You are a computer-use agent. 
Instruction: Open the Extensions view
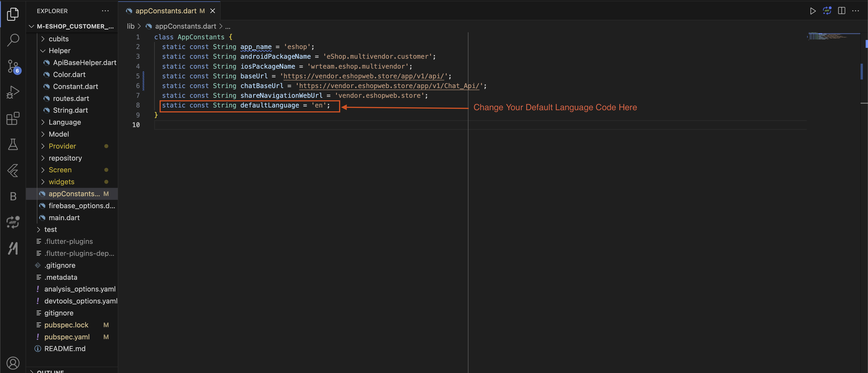(x=13, y=118)
